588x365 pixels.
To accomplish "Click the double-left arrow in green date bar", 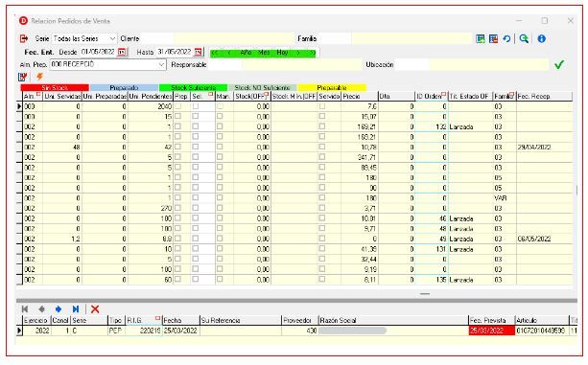I will pyautogui.click(x=215, y=53).
